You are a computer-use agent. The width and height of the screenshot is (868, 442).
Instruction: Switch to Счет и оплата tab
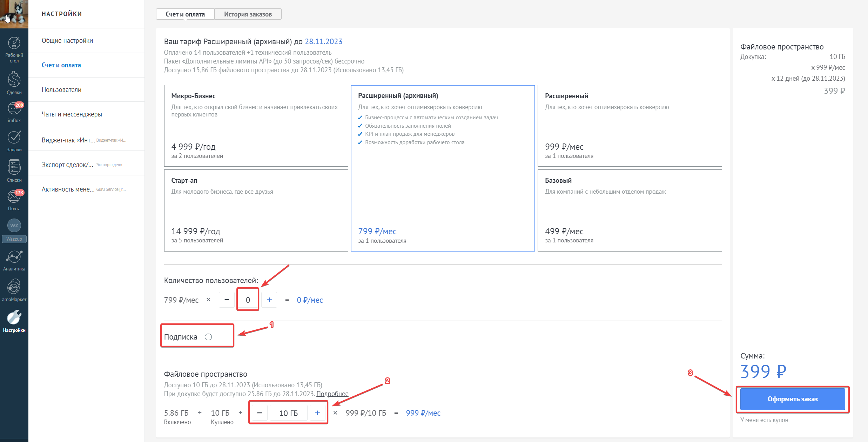click(185, 14)
